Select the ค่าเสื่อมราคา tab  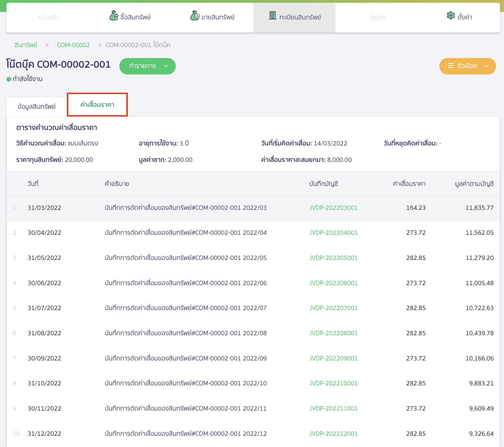point(97,105)
